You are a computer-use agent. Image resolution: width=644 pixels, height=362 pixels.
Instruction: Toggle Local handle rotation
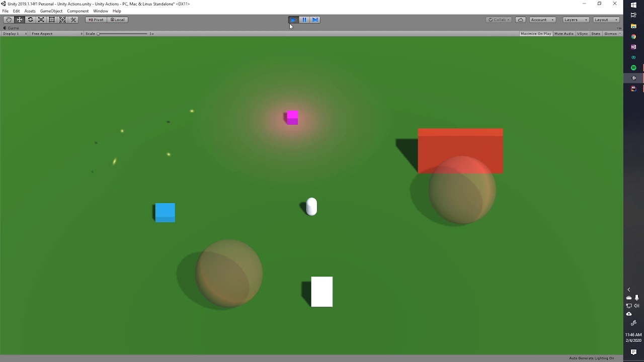click(117, 20)
